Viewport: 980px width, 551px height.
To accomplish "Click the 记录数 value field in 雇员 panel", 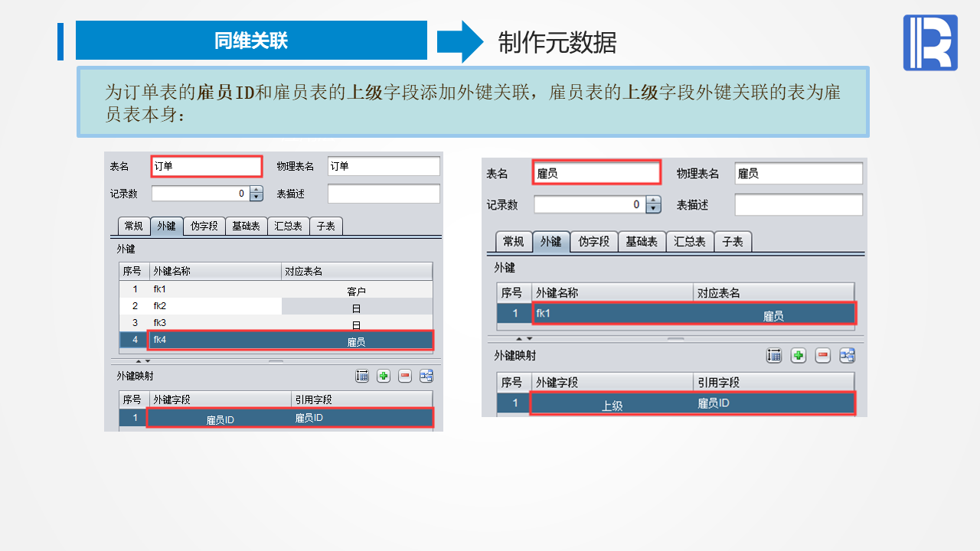I will pos(590,205).
